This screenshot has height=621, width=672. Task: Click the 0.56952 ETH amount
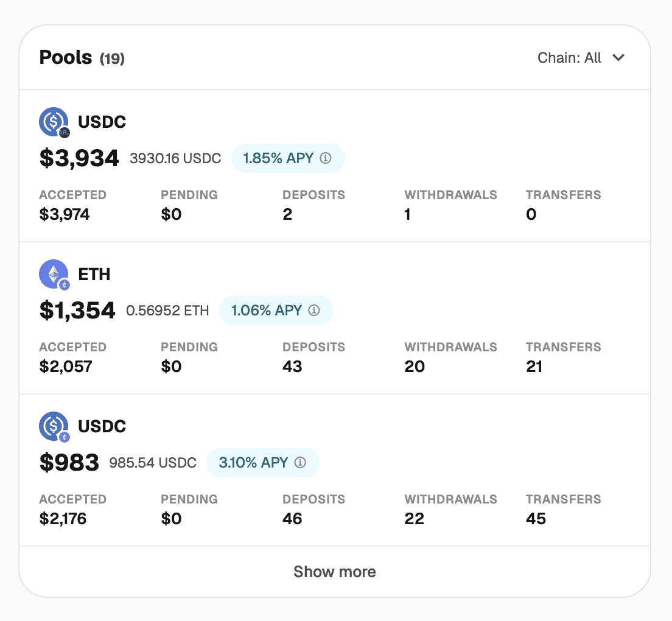[x=167, y=310]
